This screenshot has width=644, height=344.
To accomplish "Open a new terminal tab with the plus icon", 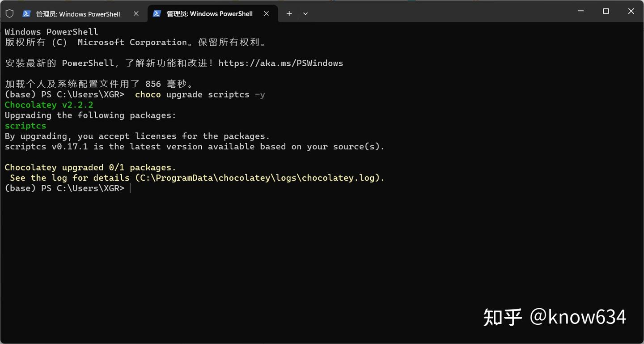I will (289, 13).
